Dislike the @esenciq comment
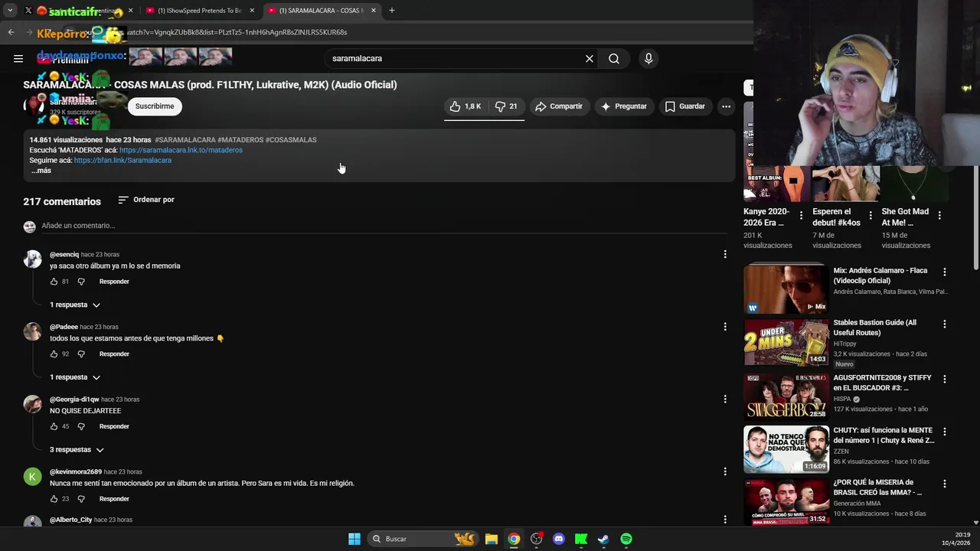Image resolution: width=980 pixels, height=551 pixels. pyautogui.click(x=81, y=282)
